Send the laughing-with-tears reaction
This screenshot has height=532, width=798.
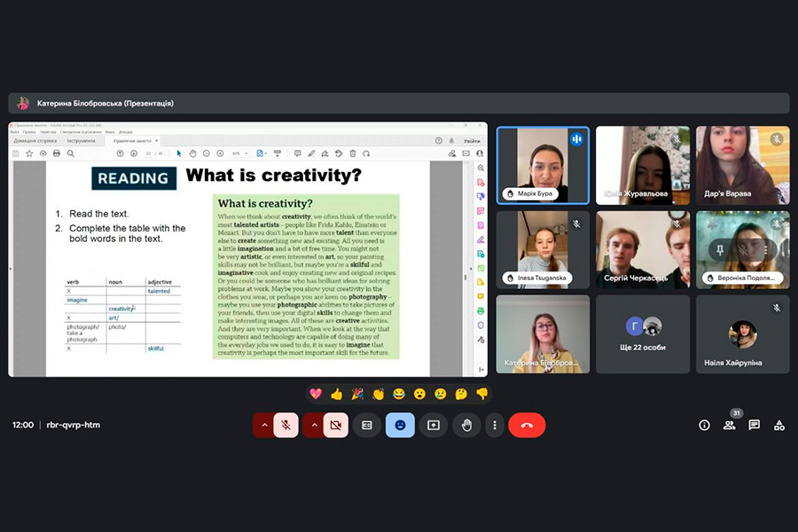[x=399, y=394]
